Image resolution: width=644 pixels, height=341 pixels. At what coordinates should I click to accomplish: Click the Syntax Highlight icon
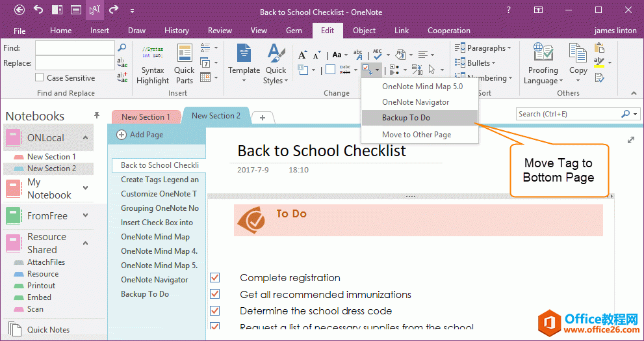(153, 64)
